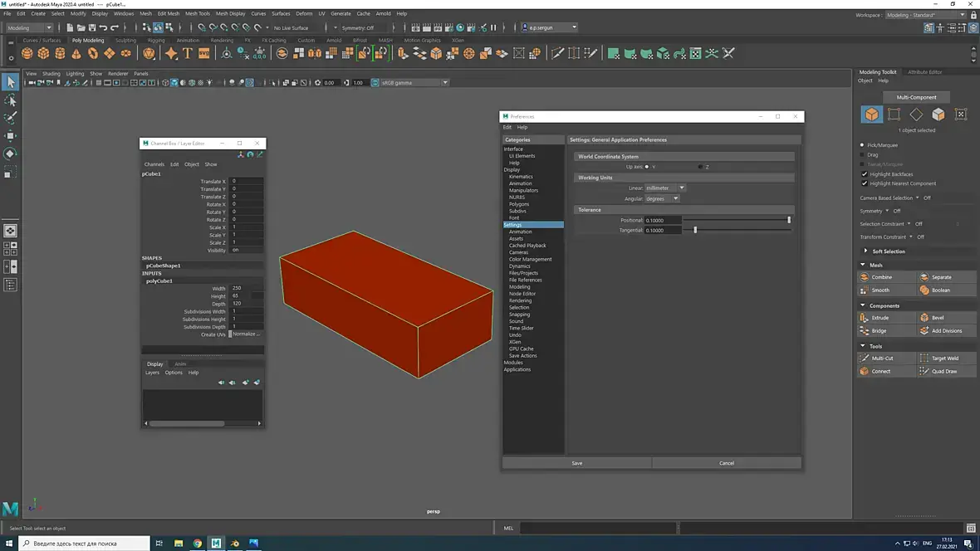Screen dimensions: 980x551
Task: Click the Type tool 'T' shelf icon
Action: click(188, 53)
